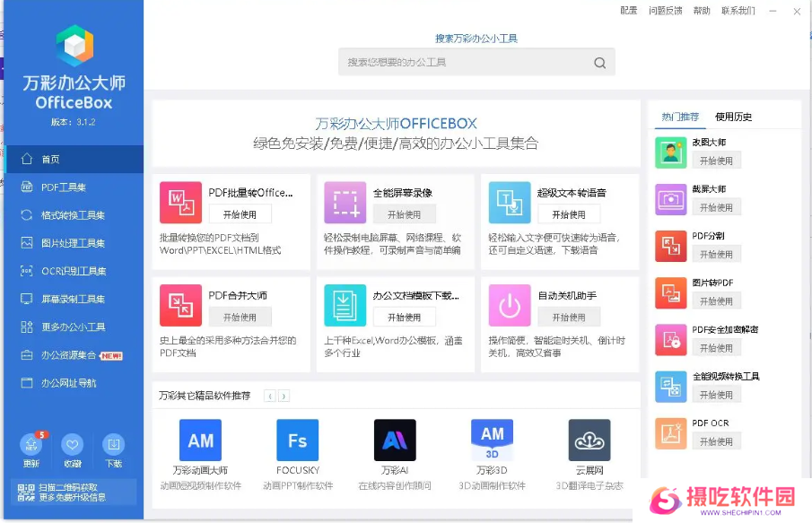Switch to 使用历史 tab

(733, 117)
